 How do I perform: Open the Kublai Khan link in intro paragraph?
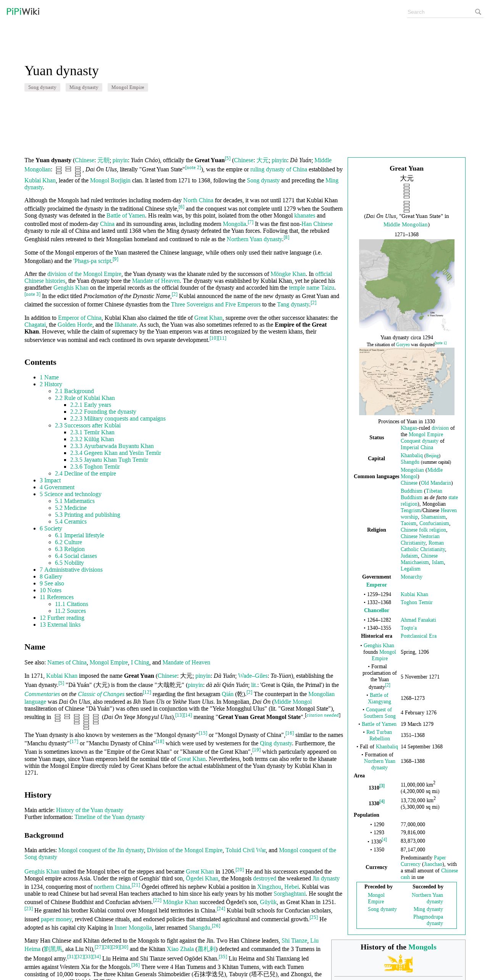40,181
